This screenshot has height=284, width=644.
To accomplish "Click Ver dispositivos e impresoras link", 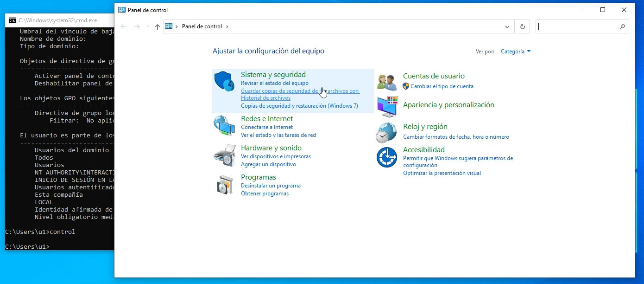I will pos(276,156).
